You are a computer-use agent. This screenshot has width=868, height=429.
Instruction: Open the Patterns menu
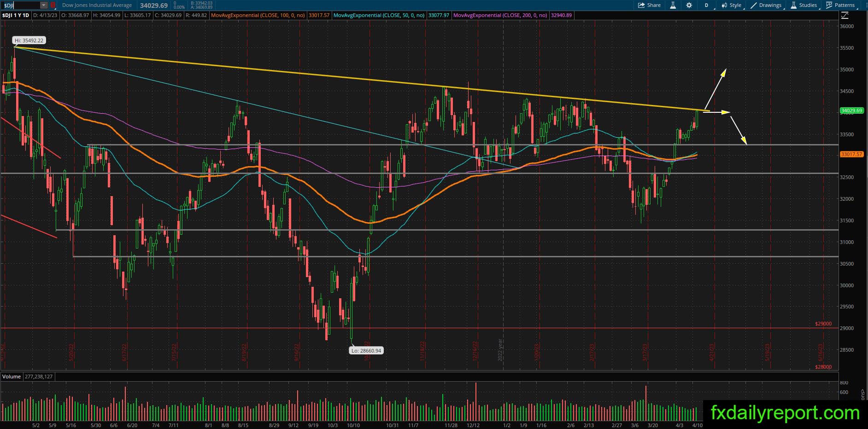[840, 5]
